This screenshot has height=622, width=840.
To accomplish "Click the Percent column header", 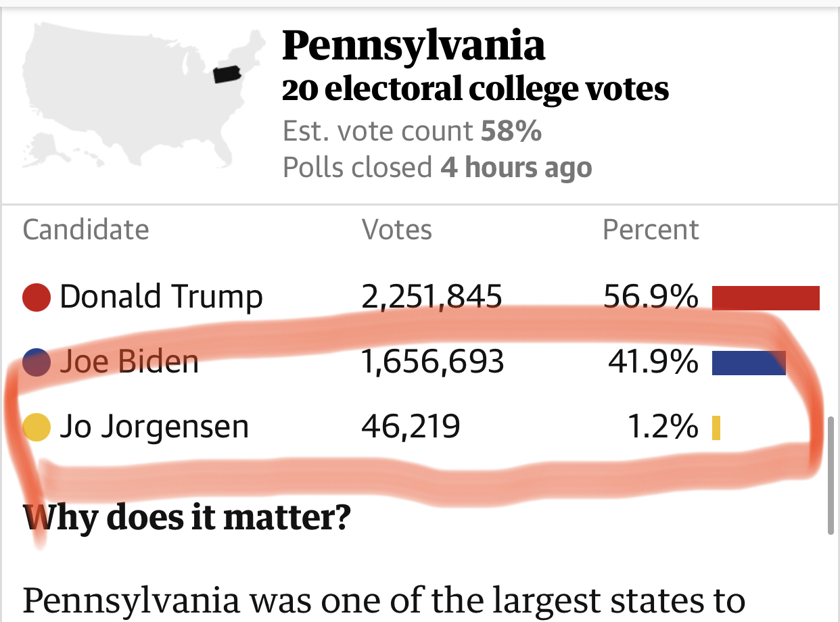I will (651, 230).
